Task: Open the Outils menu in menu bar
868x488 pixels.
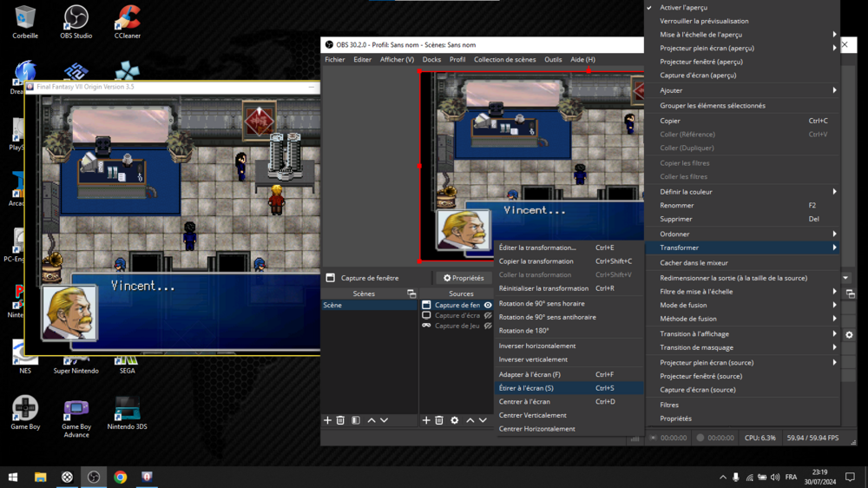Action: point(553,60)
